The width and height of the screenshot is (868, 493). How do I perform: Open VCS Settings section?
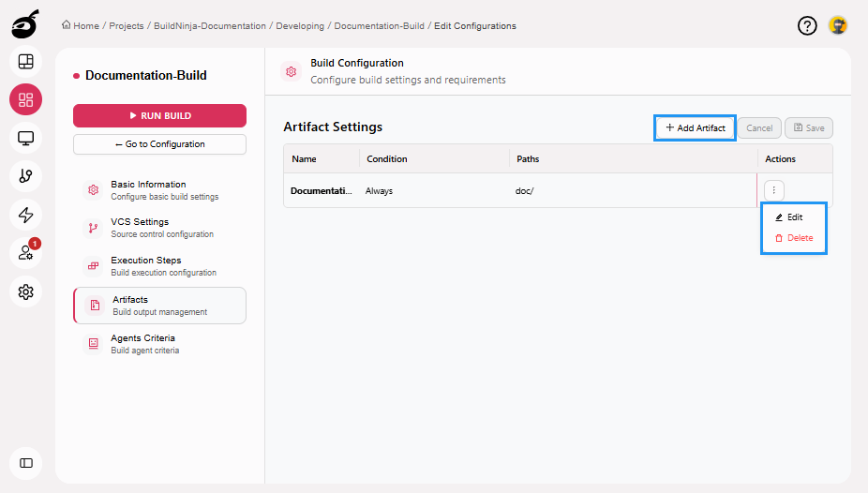(159, 228)
